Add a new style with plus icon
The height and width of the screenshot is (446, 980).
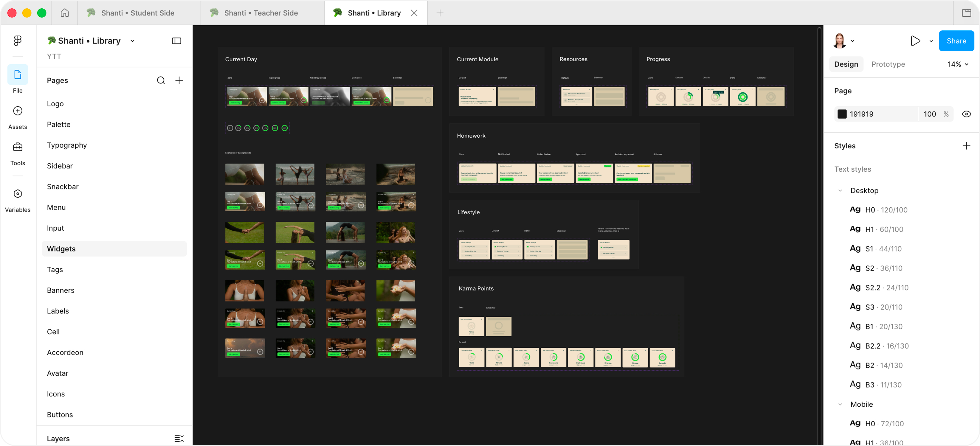[966, 146]
